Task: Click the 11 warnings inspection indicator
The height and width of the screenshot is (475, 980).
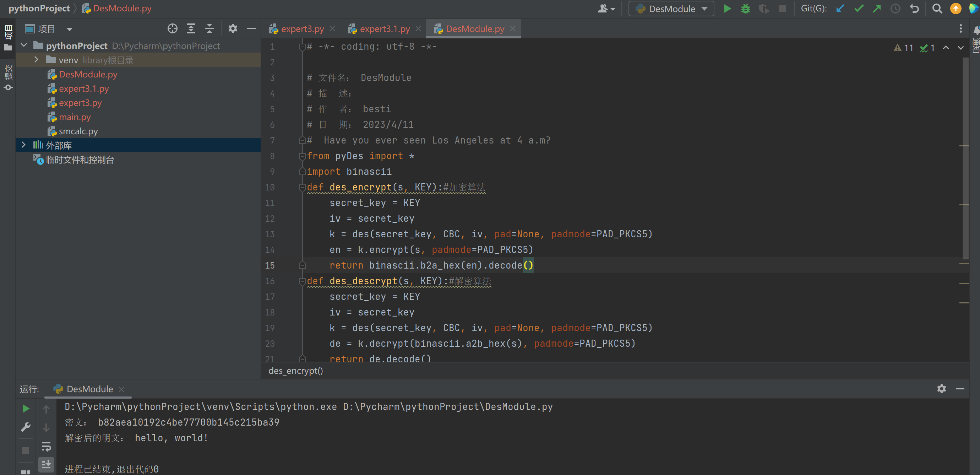Action: [x=904, y=48]
